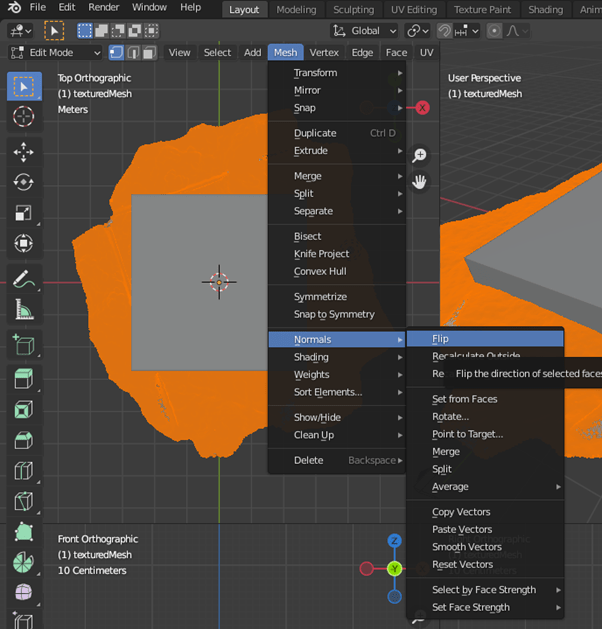602x629 pixels.
Task: Click the pan view hand icon
Action: tap(419, 181)
